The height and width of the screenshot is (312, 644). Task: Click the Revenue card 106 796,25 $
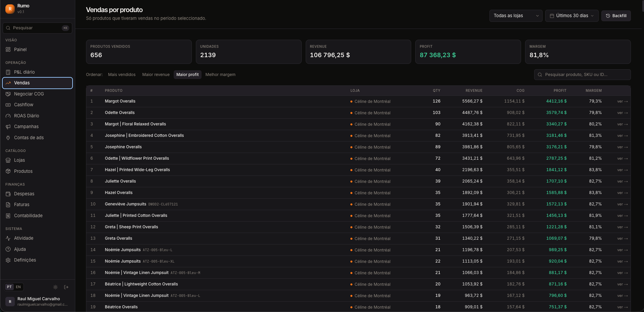358,52
